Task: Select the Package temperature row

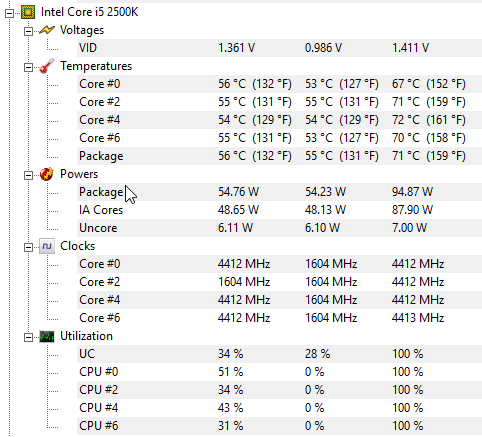Action: click(x=279, y=156)
